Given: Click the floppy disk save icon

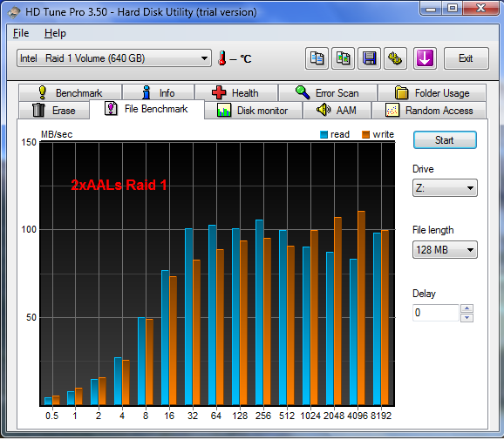Looking at the screenshot, I should pyautogui.click(x=370, y=58).
